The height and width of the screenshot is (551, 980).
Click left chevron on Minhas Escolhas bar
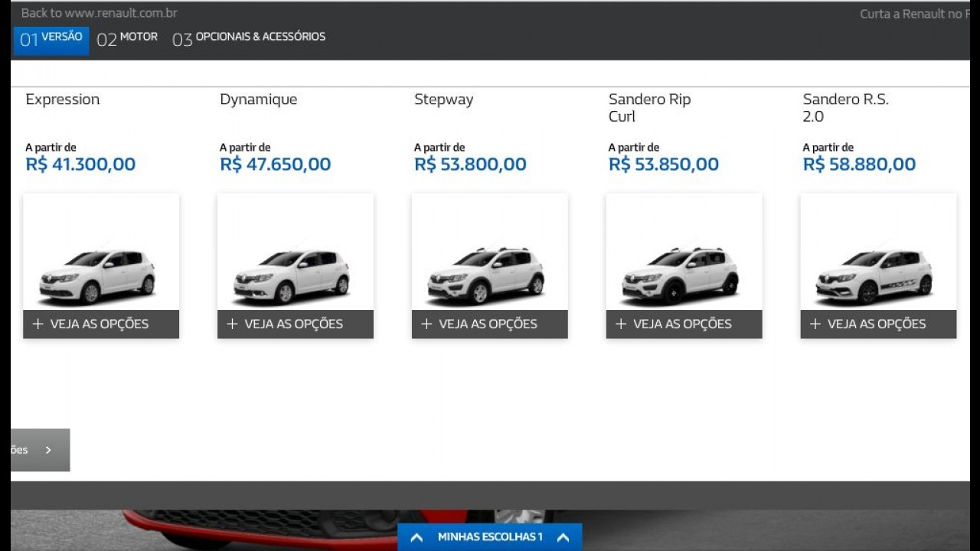pyautogui.click(x=416, y=537)
